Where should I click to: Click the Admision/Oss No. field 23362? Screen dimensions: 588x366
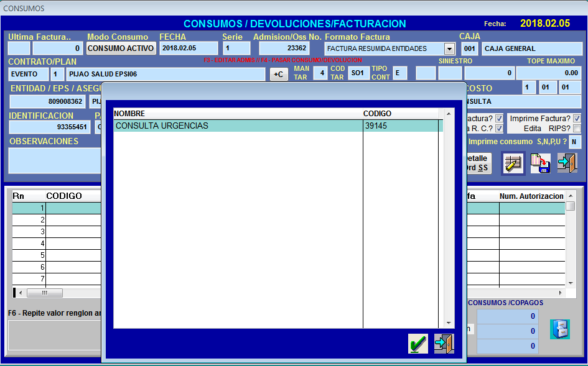(x=284, y=48)
